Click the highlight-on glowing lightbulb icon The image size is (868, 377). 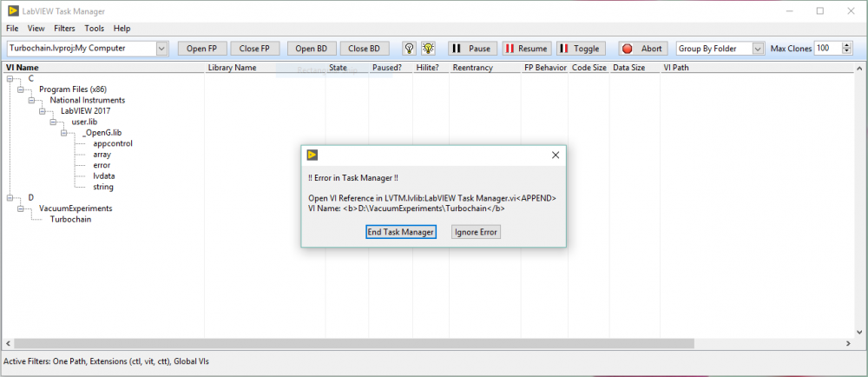coord(428,49)
